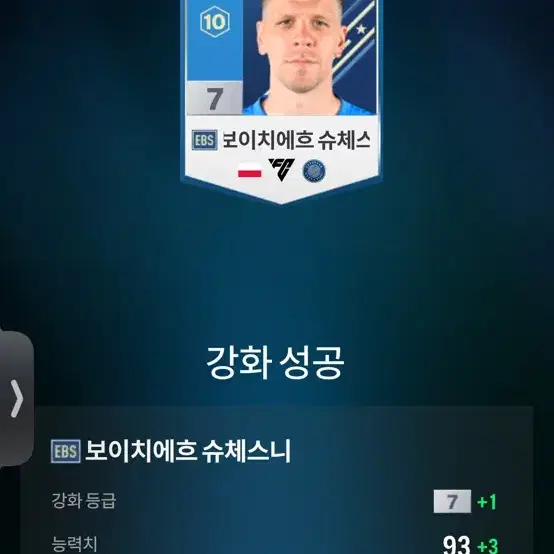This screenshot has width=554, height=554.
Task: Tap the silver 7 grade on the card
Action: pos(214,98)
